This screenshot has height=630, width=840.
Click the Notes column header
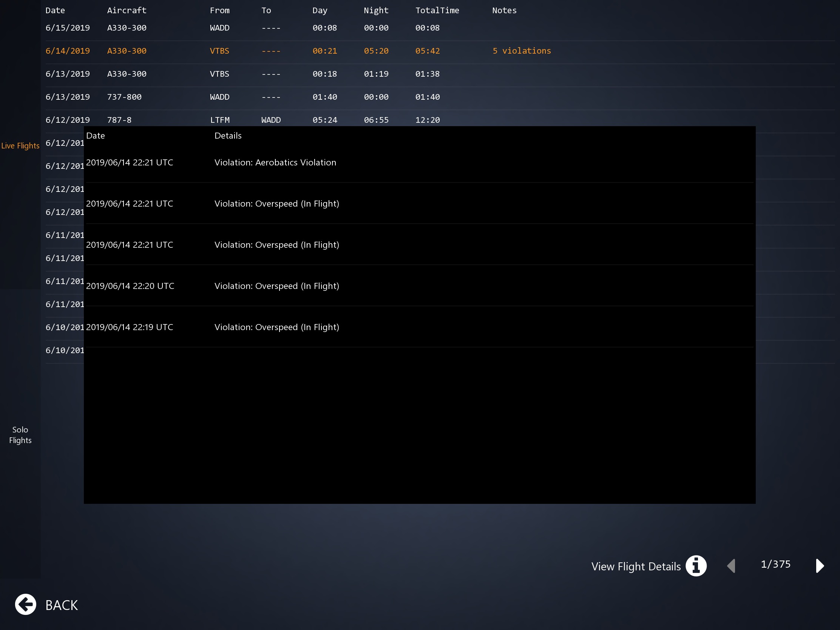tap(504, 10)
